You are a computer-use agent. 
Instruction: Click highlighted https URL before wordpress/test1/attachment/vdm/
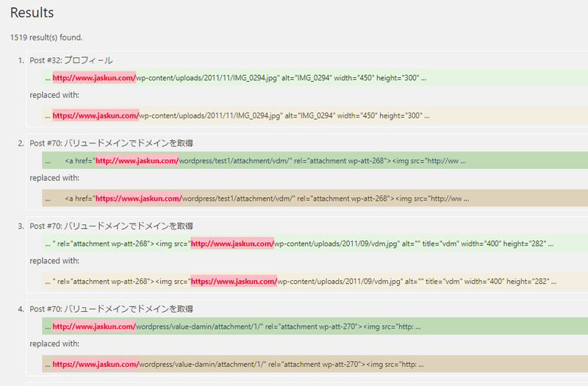[139, 199]
